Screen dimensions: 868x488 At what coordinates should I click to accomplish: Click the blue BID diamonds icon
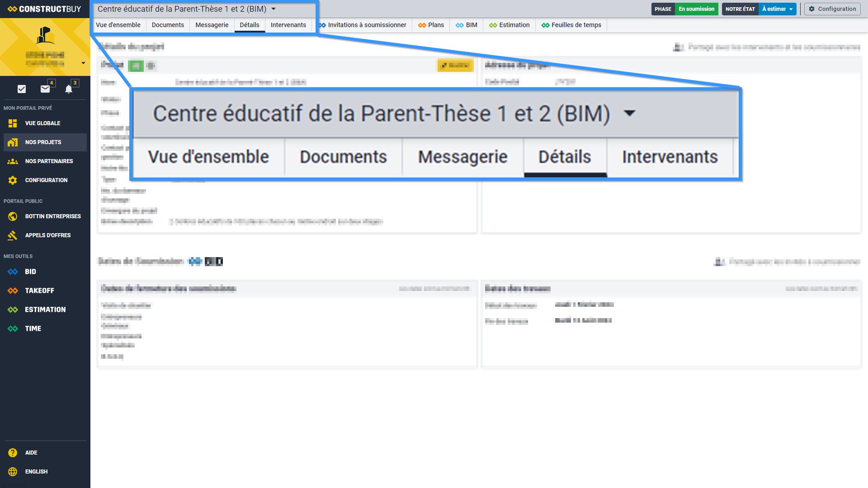13,272
